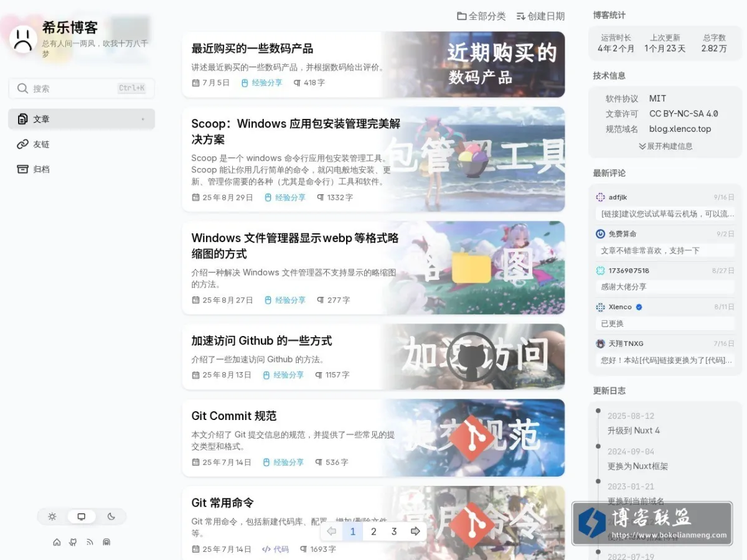Click the 升级到 Nuxt 4 changelog entry
Screen dimensions: 747x560
(x=634, y=431)
